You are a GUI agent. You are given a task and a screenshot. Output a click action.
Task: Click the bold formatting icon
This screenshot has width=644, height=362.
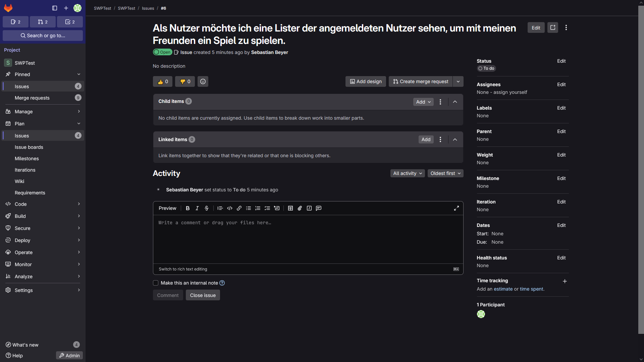pyautogui.click(x=187, y=208)
